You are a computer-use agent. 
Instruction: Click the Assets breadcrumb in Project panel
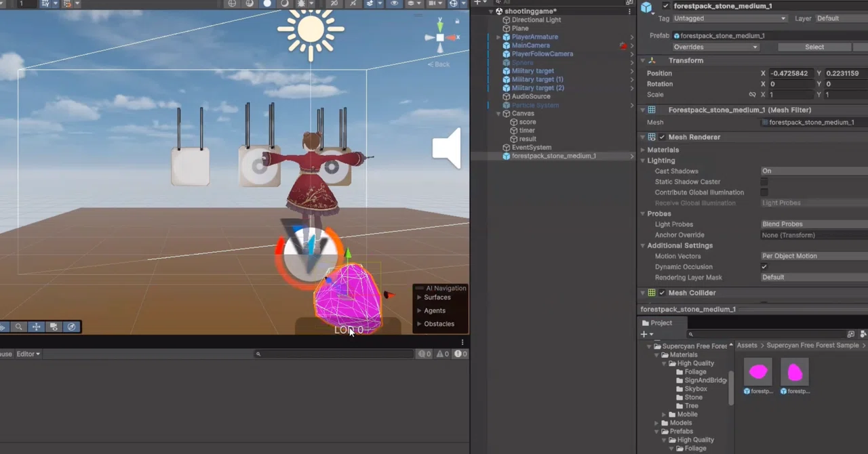[x=747, y=346]
